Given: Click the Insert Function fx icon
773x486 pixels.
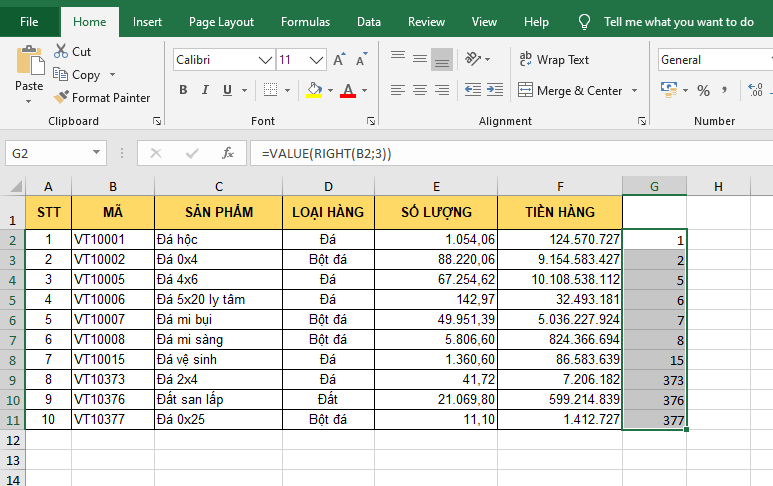Looking at the screenshot, I should click(x=228, y=153).
